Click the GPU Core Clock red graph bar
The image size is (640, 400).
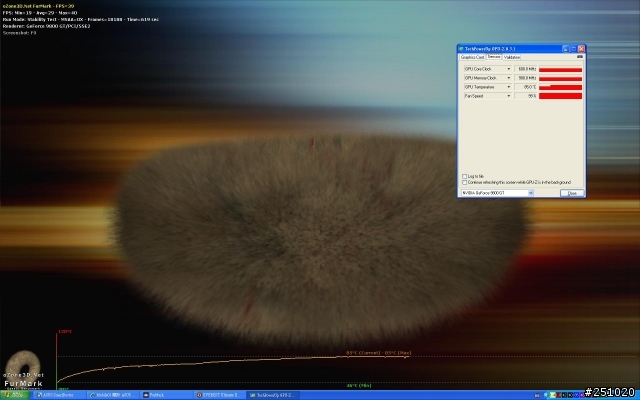tap(560, 69)
